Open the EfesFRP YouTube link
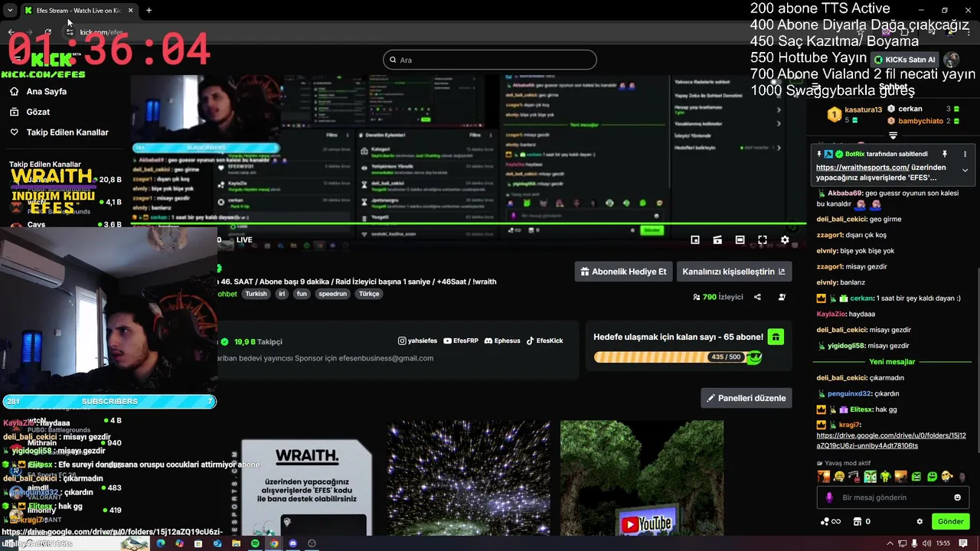Viewport: 980px width, 551px height. 460,341
